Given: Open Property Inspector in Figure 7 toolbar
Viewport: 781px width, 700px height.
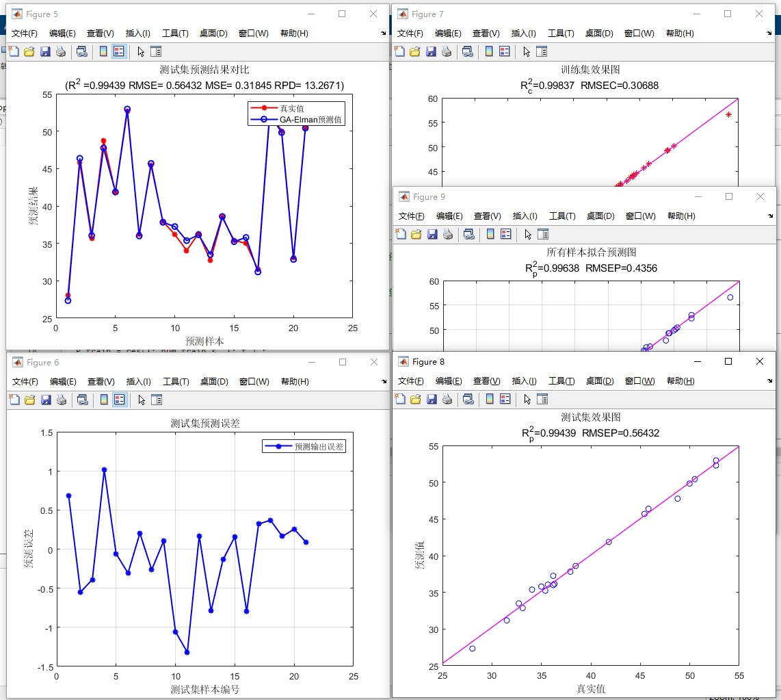Looking at the screenshot, I should [x=542, y=51].
